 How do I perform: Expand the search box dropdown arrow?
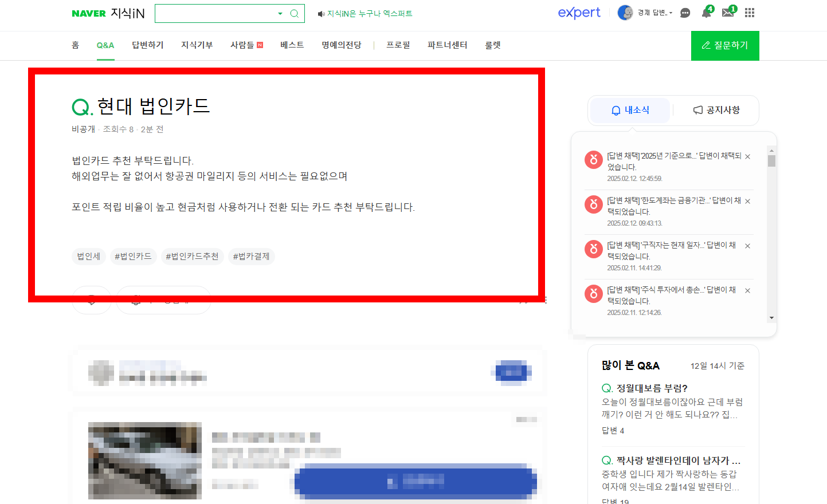tap(280, 14)
